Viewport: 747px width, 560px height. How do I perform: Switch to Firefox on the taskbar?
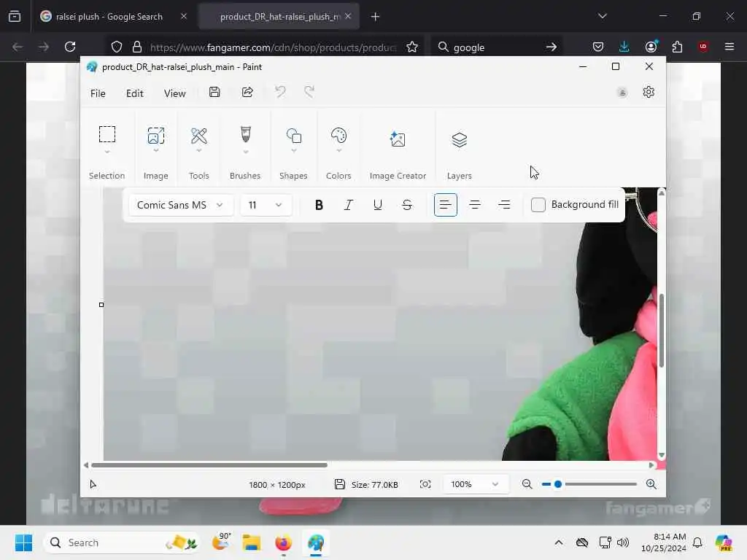[284, 542]
